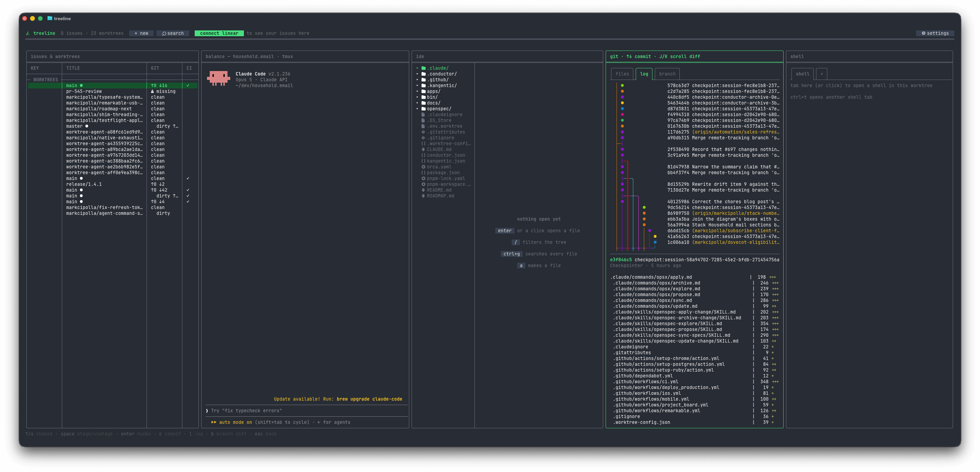This screenshot has width=980, height=472.
Task: Select the master worktree row
Action: pos(113,126)
